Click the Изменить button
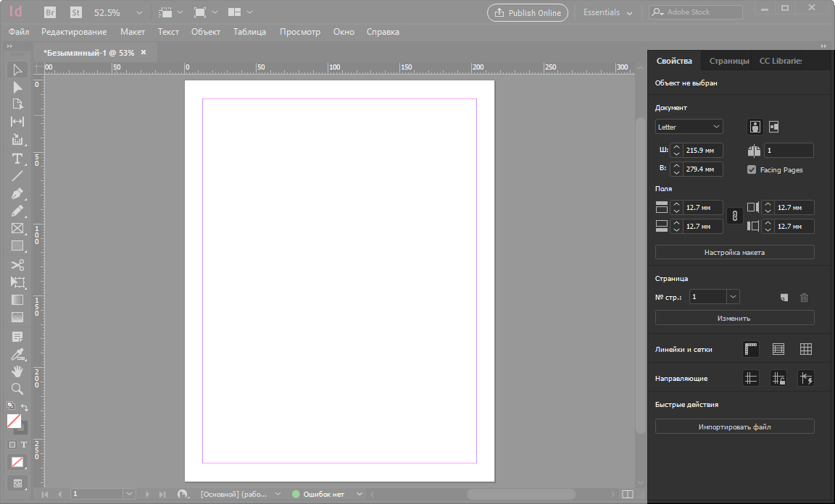Image resolution: width=835 pixels, height=504 pixels. (734, 318)
